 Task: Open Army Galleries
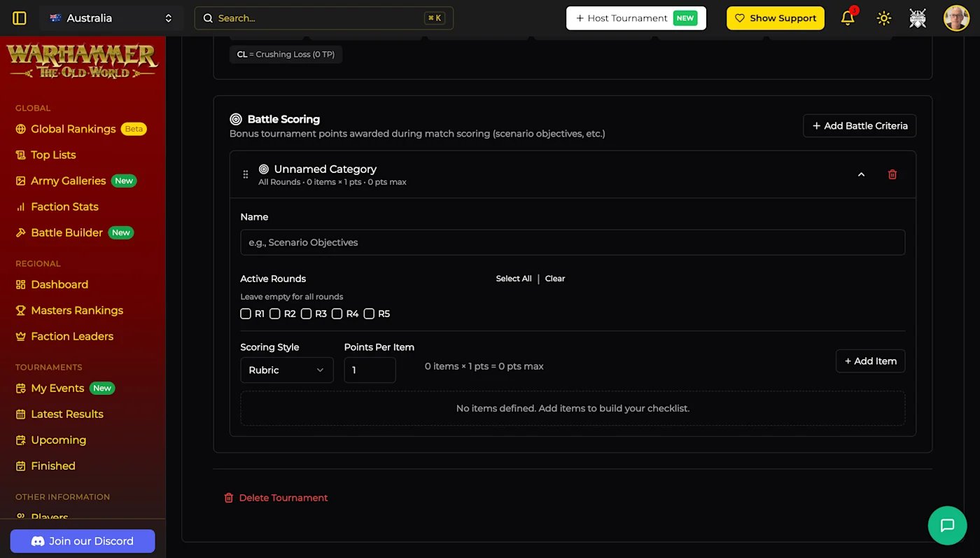tap(68, 181)
